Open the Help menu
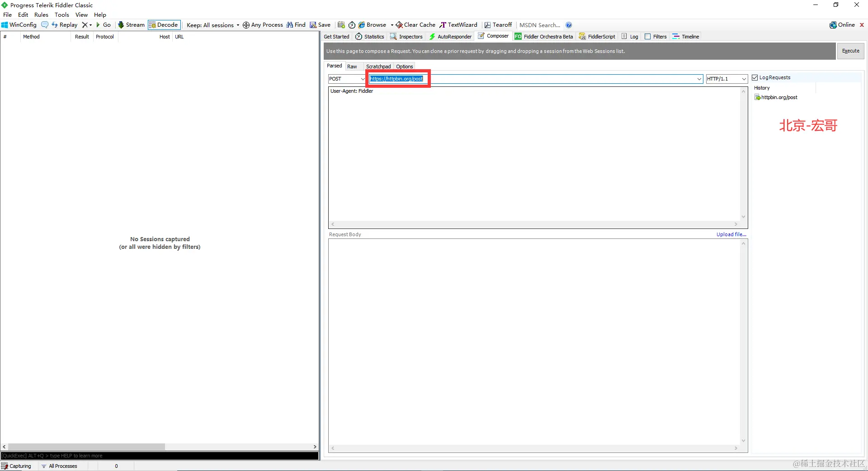Viewport: 868px width, 471px height. pos(100,14)
